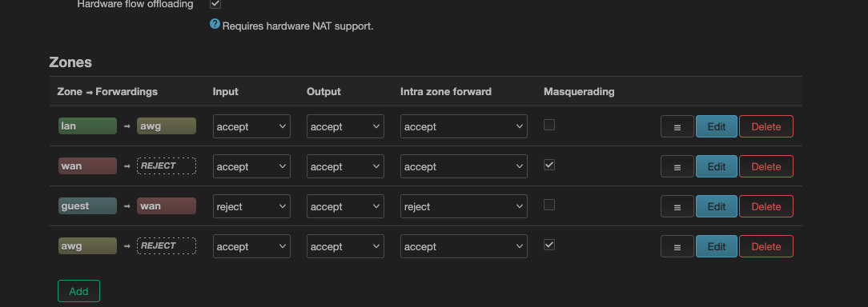
Task: Click the drag handle icon for lan zone
Action: pyautogui.click(x=677, y=126)
